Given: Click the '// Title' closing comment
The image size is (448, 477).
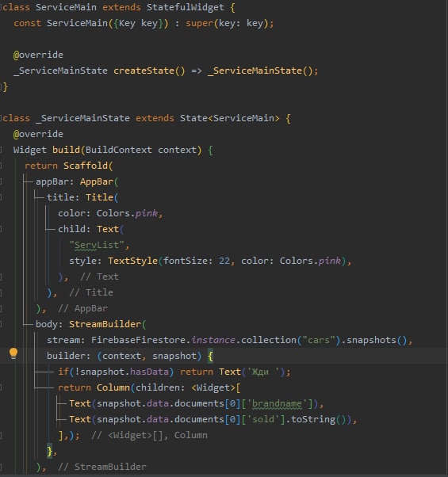Looking at the screenshot, I should [91, 292].
